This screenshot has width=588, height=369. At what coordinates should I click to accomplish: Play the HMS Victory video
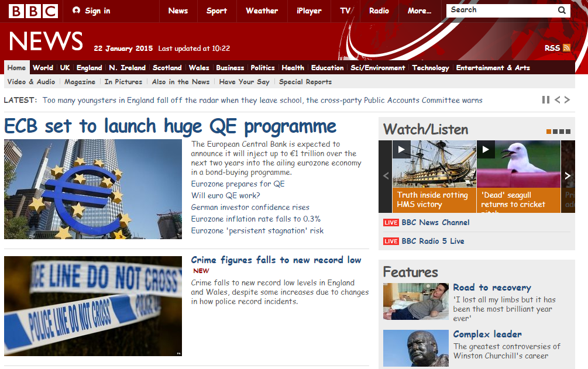coord(401,149)
